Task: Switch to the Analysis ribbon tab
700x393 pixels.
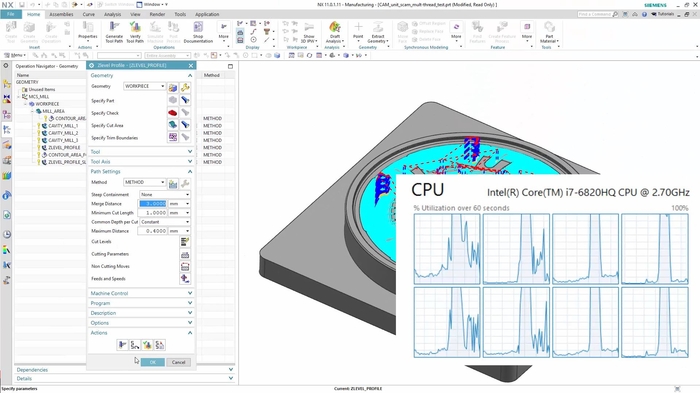Action: 112,14
